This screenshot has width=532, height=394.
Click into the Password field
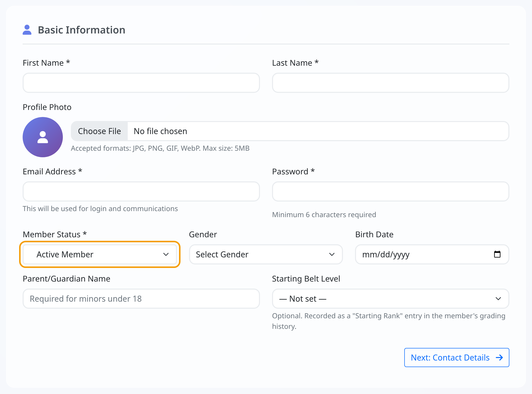coord(390,191)
